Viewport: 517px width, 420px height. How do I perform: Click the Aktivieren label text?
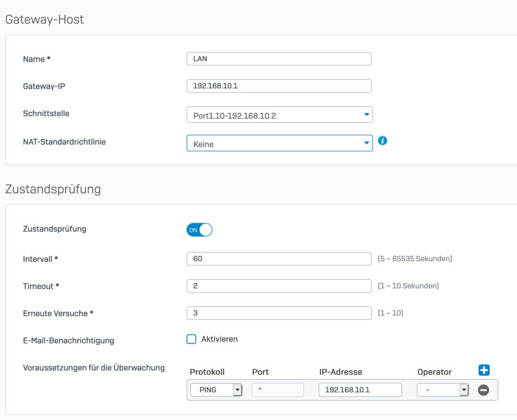tap(219, 339)
